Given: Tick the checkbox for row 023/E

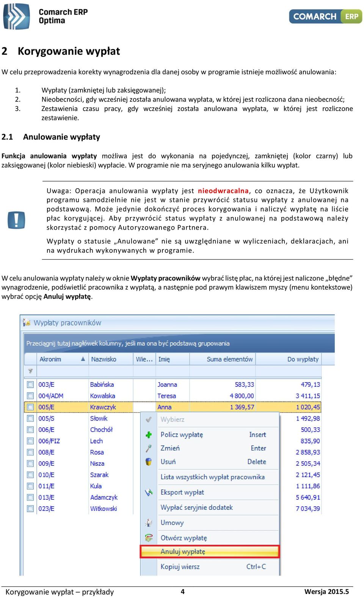Looking at the screenshot, I should point(30,509).
